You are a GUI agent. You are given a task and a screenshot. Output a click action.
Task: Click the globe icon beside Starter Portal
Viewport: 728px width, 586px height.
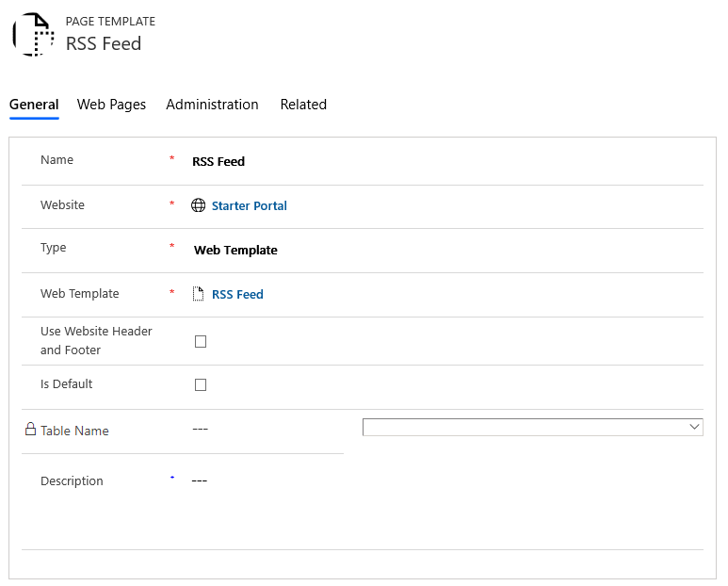(199, 205)
